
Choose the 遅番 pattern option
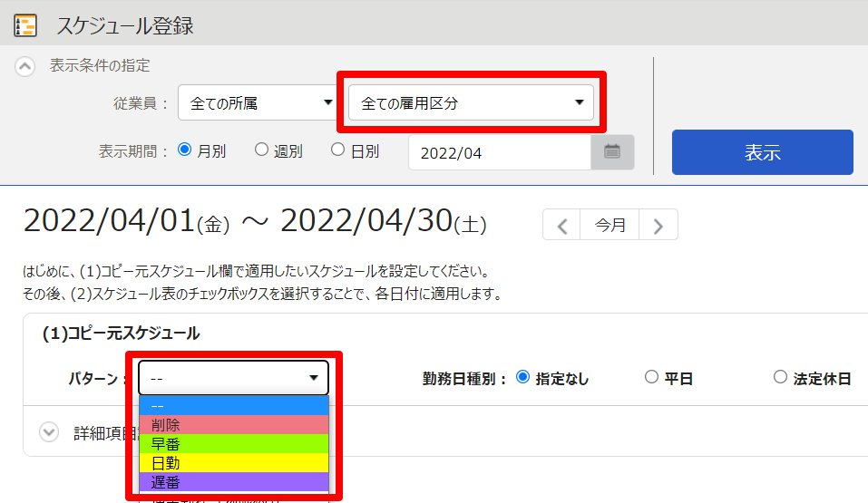coord(234,482)
